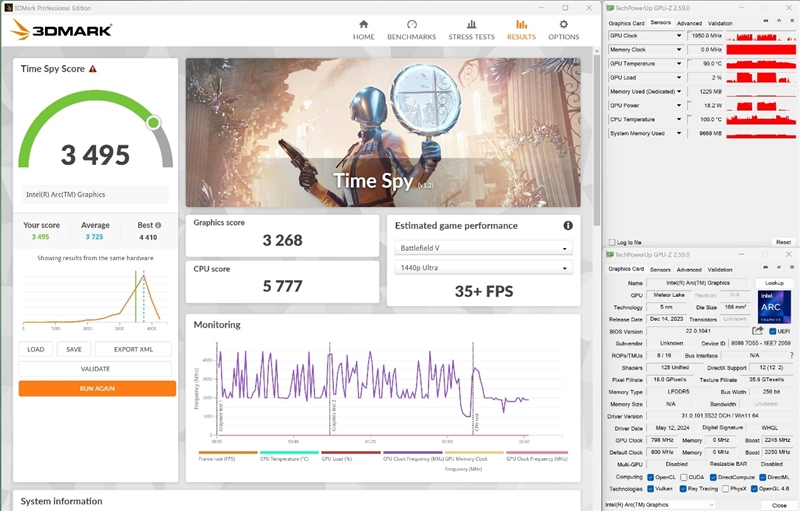Select the Results chart icon

click(521, 24)
